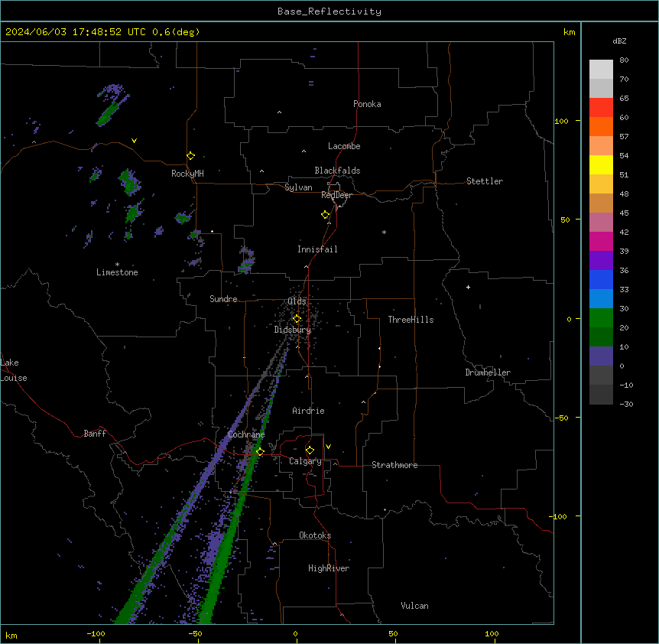Click the km unit label at top right

569,32
